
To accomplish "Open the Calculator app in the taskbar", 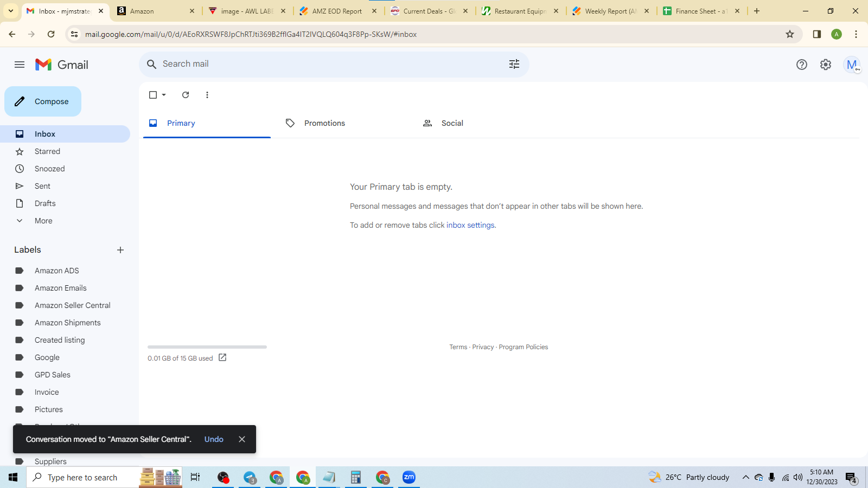I will pyautogui.click(x=356, y=477).
